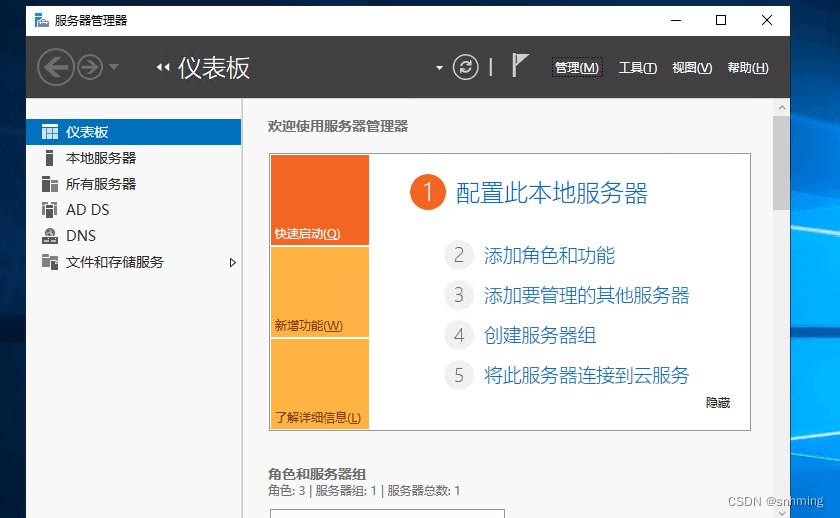Open the dropdown arrow beside the refresh icon
The image size is (840, 518).
click(439, 68)
